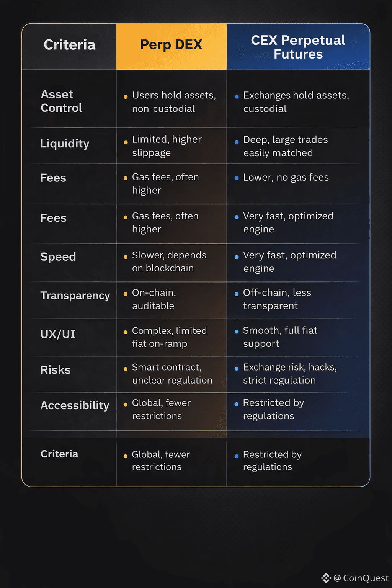
Task: Select the CEX Perpetual Futures column header
Action: [x=298, y=47]
